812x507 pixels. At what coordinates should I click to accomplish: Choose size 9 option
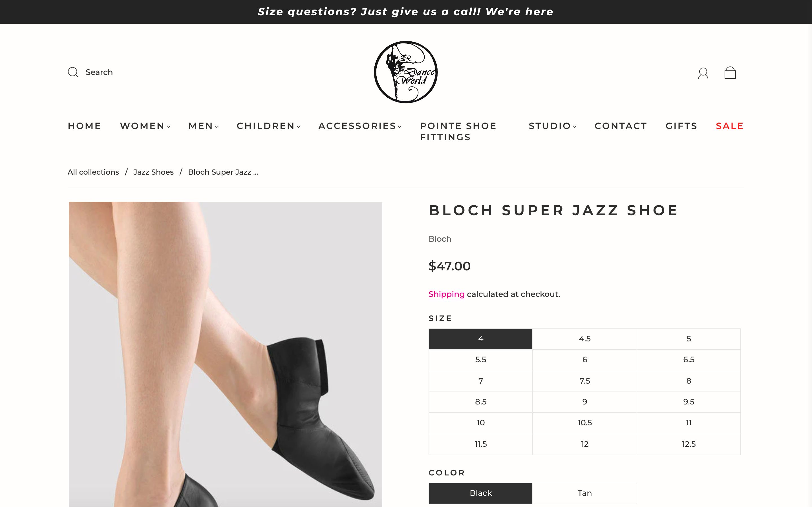pyautogui.click(x=584, y=402)
